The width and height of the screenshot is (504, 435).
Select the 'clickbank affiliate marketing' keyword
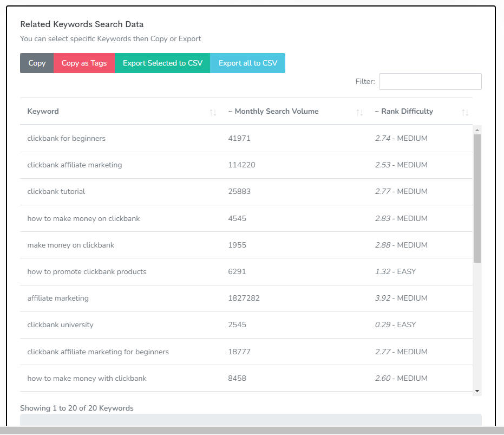[x=75, y=165]
